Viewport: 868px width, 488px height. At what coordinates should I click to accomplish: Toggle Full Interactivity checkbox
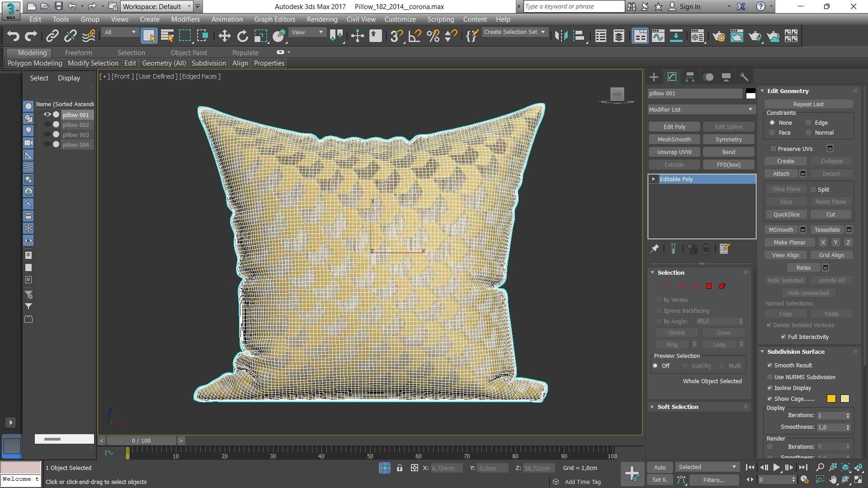pos(783,337)
